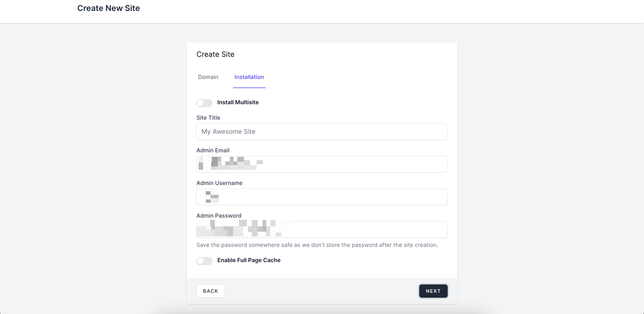Image resolution: width=644 pixels, height=314 pixels.
Task: Click the NEXT button
Action: [433, 291]
